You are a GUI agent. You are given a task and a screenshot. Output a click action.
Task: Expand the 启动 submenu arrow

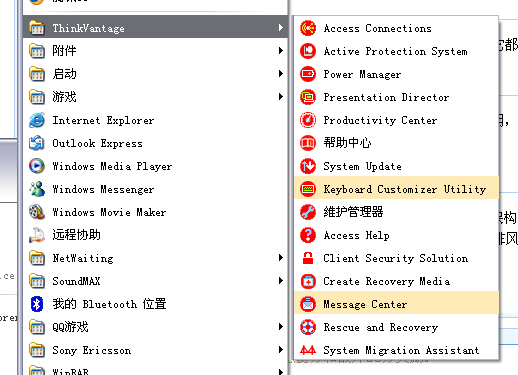coord(281,73)
